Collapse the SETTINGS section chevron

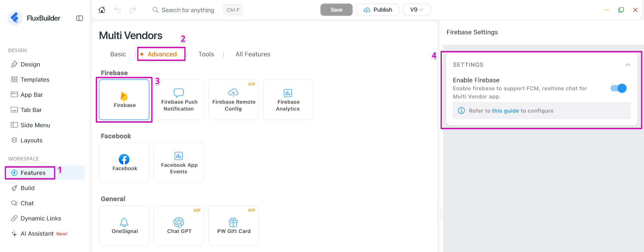[628, 65]
